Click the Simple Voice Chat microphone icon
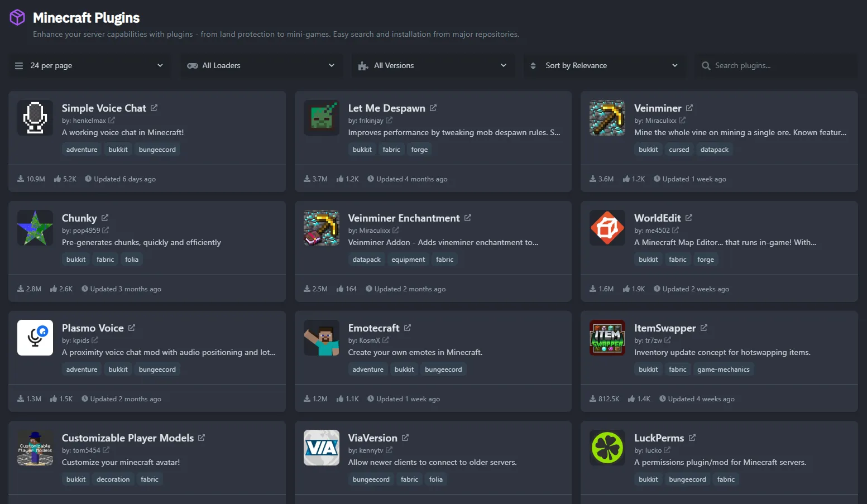 tap(35, 118)
